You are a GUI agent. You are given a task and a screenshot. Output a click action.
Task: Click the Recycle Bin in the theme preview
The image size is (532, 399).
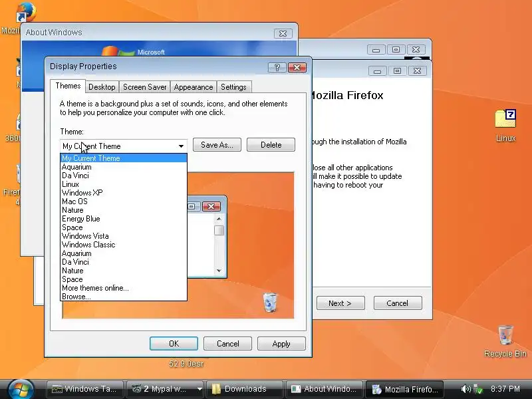270,302
